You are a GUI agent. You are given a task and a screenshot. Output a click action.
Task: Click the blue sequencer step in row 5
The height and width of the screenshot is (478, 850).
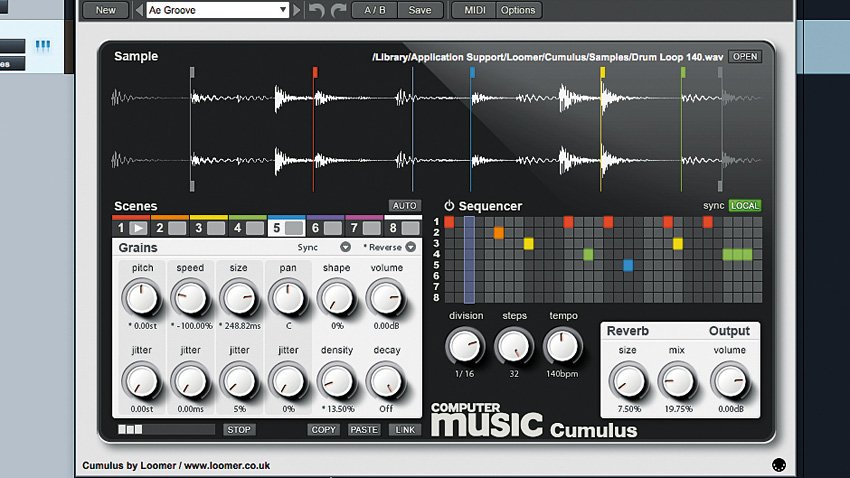pyautogui.click(x=628, y=265)
